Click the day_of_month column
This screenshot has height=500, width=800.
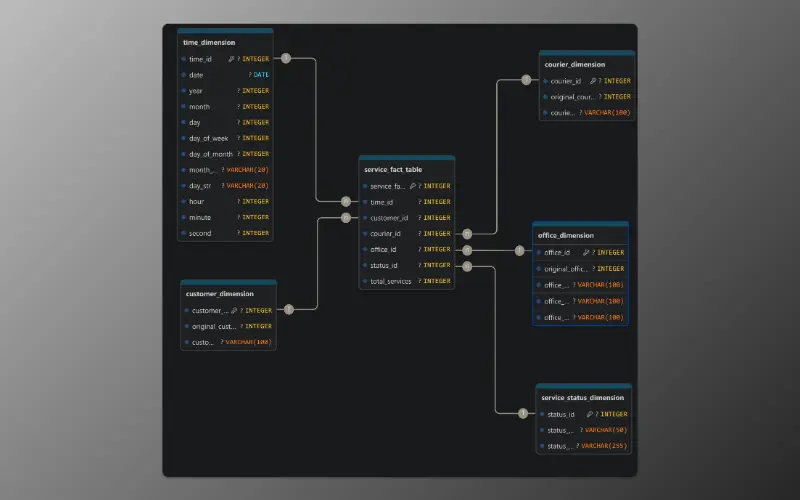click(x=225, y=154)
